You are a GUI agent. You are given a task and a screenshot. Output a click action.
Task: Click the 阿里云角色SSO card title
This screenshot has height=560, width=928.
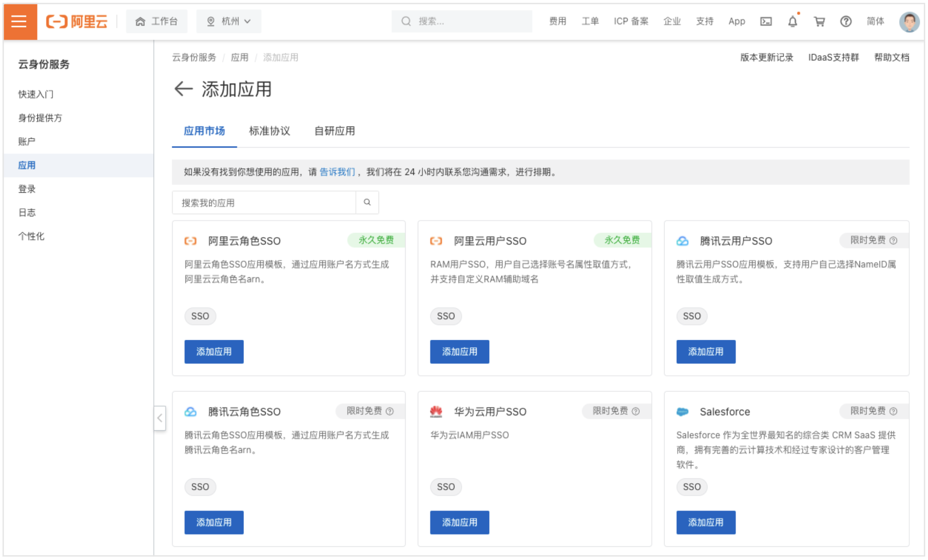[x=244, y=241]
